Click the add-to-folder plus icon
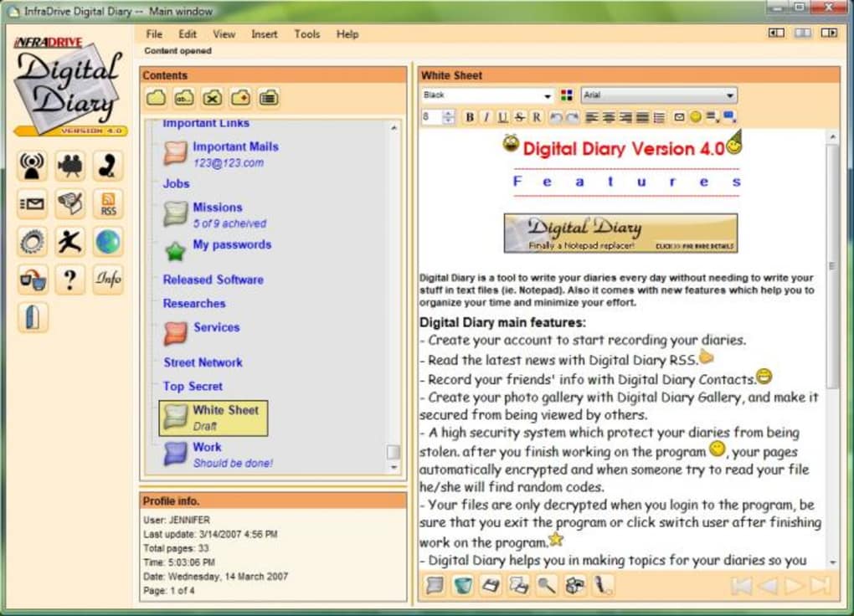This screenshot has width=854, height=616. tap(241, 97)
